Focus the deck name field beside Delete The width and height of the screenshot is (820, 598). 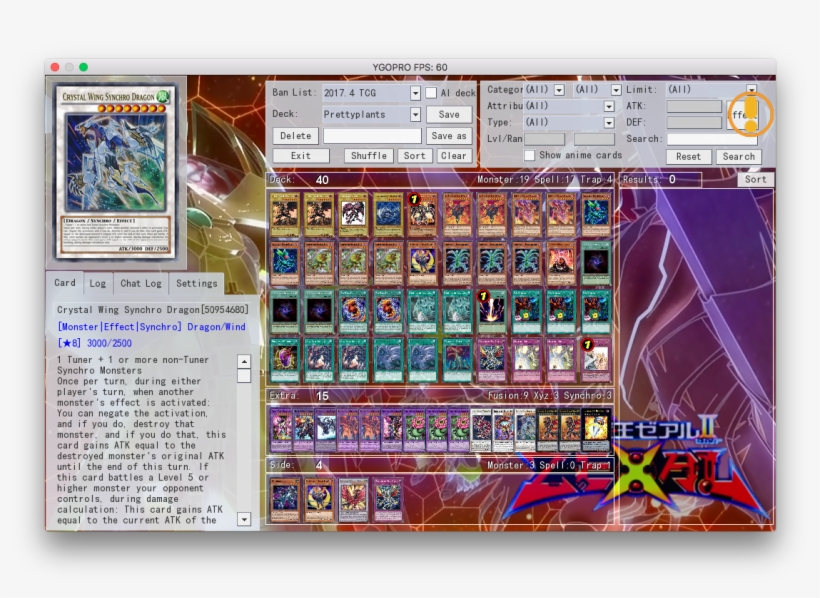tap(372, 136)
